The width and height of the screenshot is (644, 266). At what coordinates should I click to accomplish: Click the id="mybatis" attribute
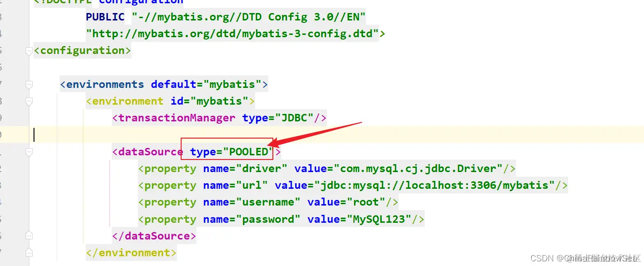coord(210,101)
